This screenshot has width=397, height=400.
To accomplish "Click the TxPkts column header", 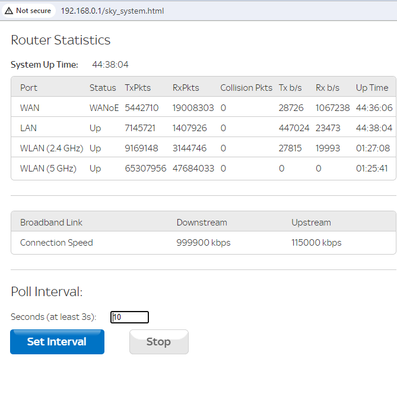I will 138,88.
